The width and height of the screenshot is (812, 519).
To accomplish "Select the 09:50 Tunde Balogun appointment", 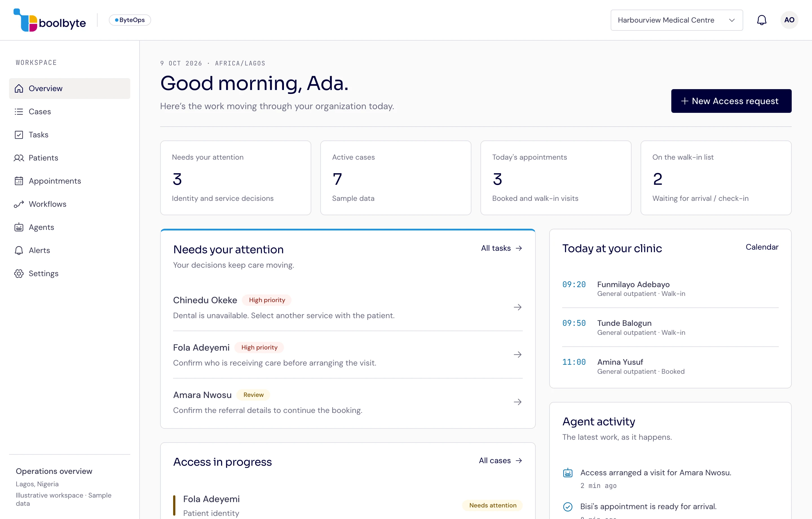I will click(x=670, y=327).
